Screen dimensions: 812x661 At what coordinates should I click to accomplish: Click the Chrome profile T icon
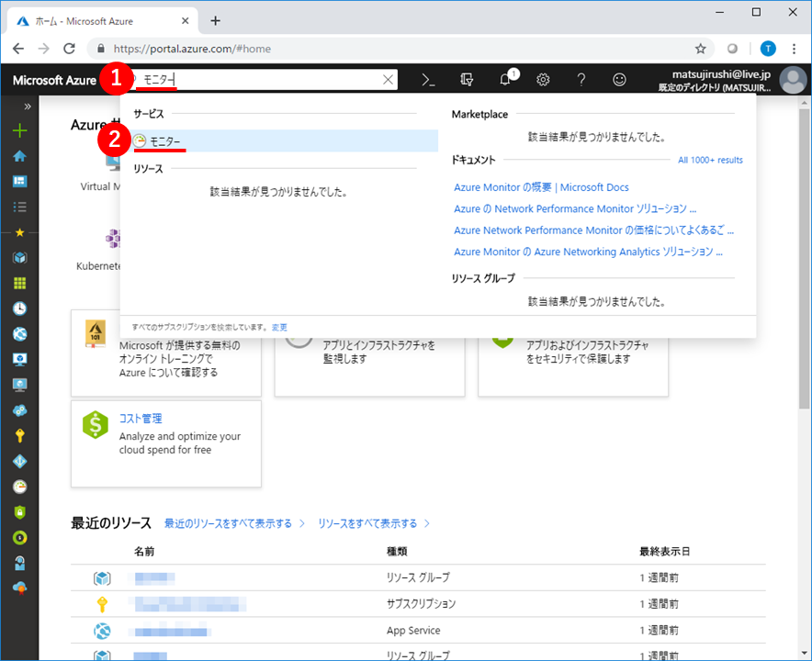coord(768,49)
